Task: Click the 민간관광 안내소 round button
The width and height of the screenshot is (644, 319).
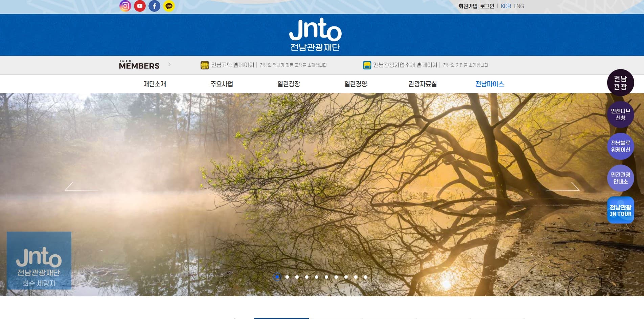Action: (x=620, y=178)
